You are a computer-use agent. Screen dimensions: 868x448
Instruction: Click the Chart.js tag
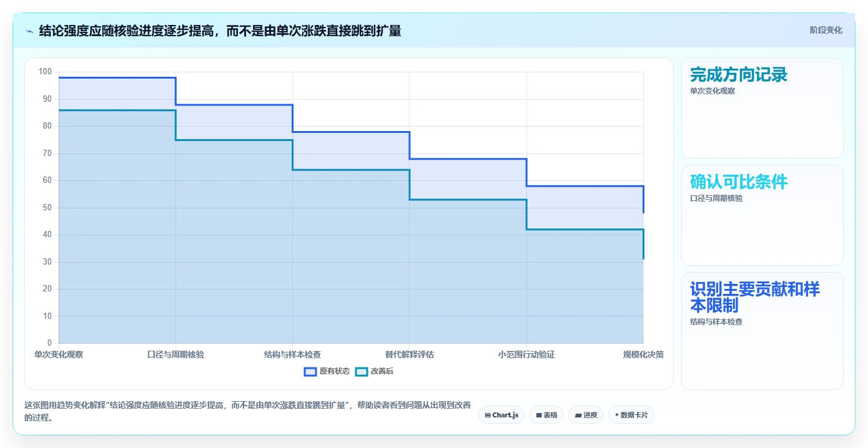click(x=501, y=415)
